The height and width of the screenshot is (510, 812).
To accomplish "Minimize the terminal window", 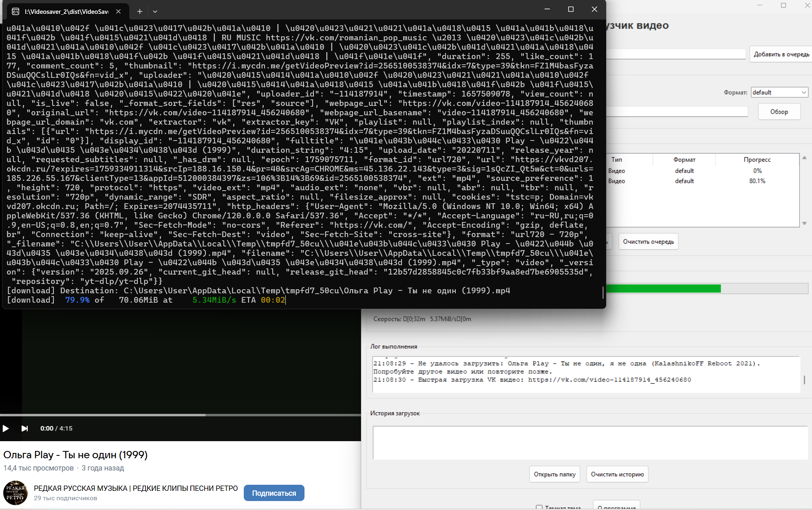I will 547,9.
